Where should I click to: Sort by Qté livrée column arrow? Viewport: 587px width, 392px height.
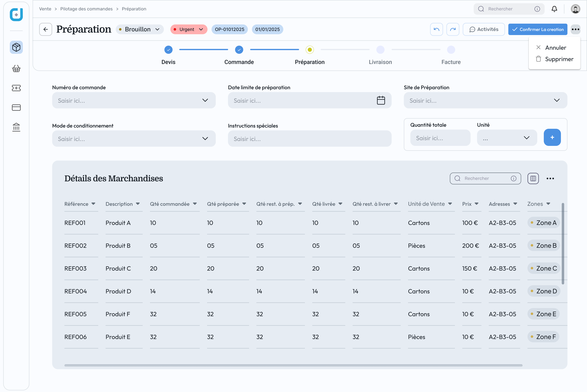tap(340, 204)
